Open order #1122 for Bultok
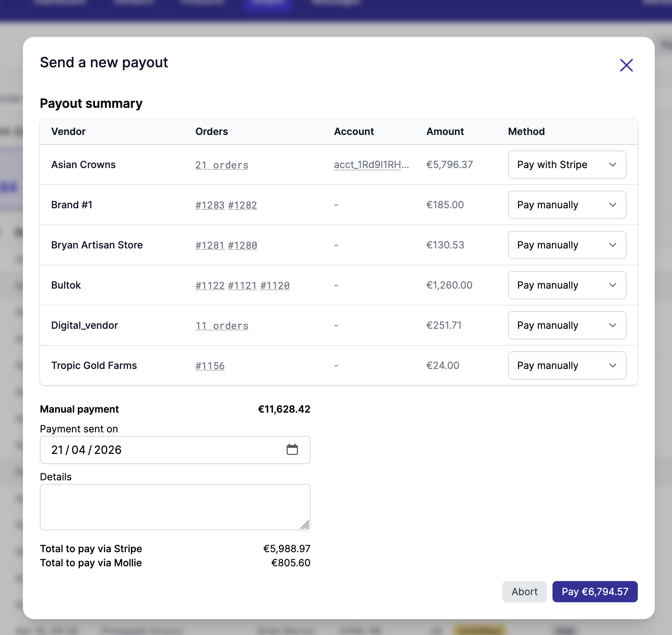 point(209,285)
